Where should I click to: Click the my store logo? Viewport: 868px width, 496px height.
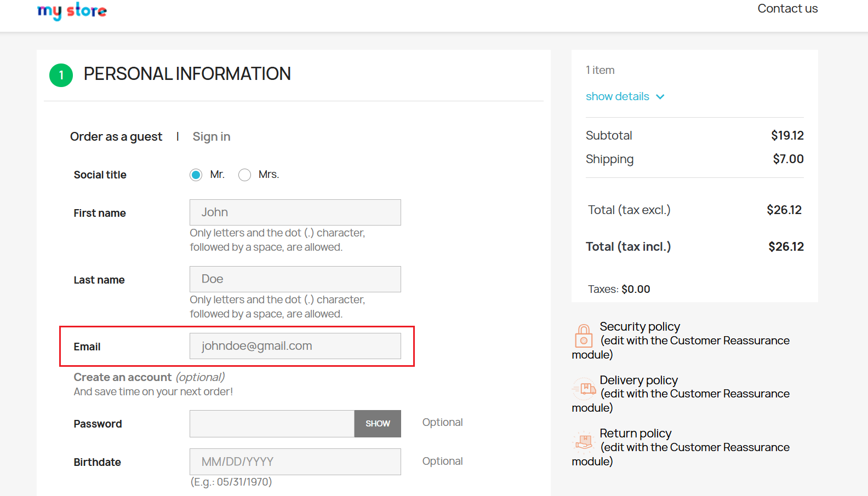pos(72,11)
